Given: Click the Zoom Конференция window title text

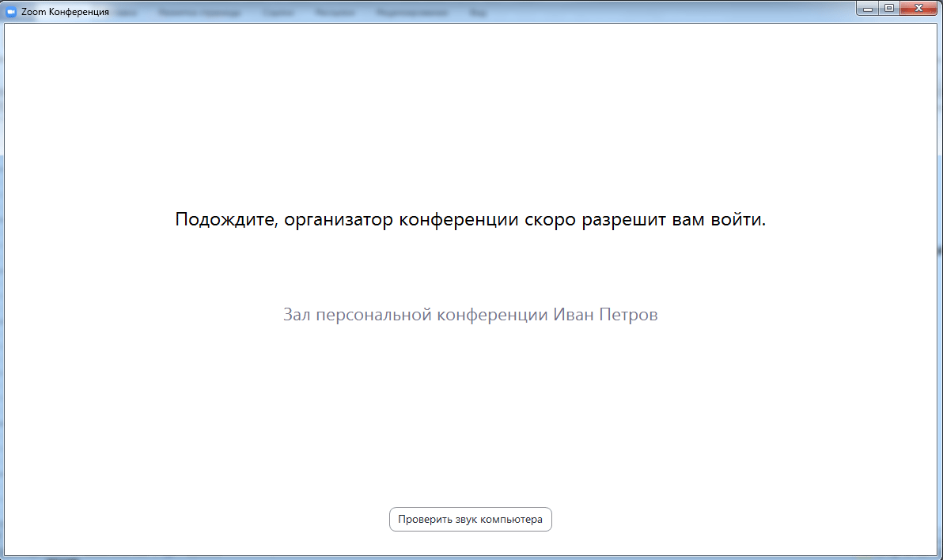Looking at the screenshot, I should 65,13.
